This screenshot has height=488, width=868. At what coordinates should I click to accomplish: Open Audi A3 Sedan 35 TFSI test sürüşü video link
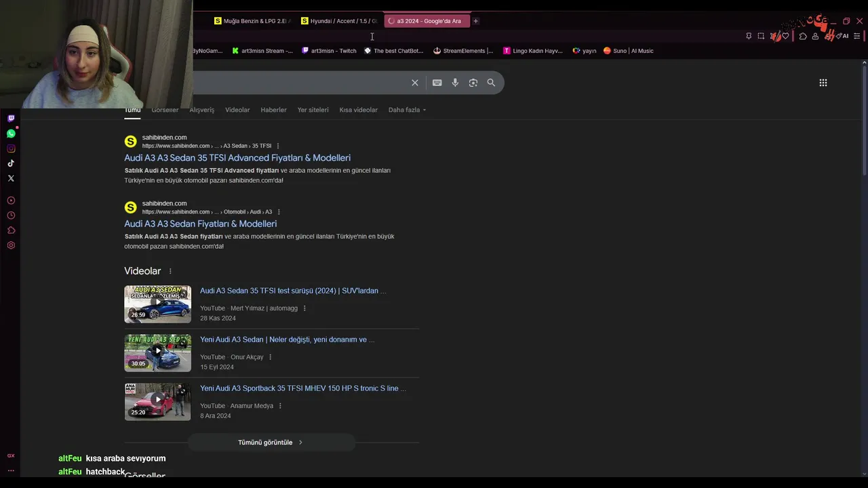point(293,291)
